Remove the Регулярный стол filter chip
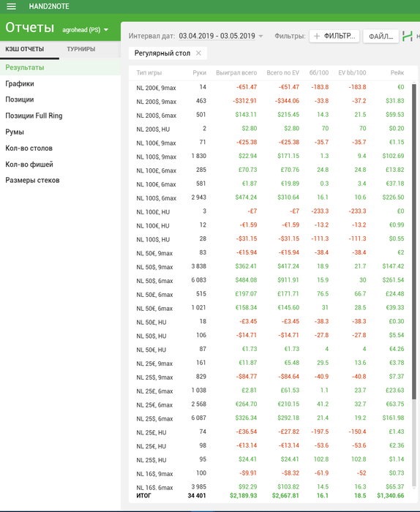This screenshot has width=420, height=512. point(198,53)
